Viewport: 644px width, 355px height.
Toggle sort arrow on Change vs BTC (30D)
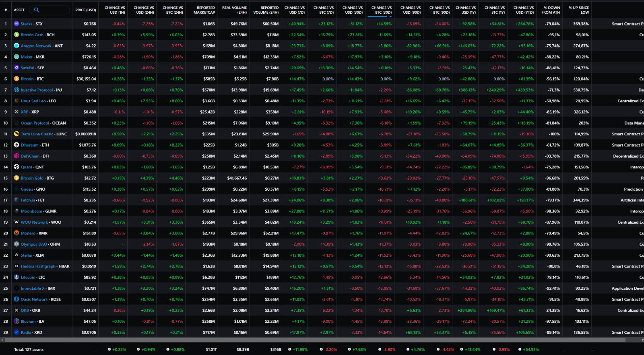(x=390, y=17)
